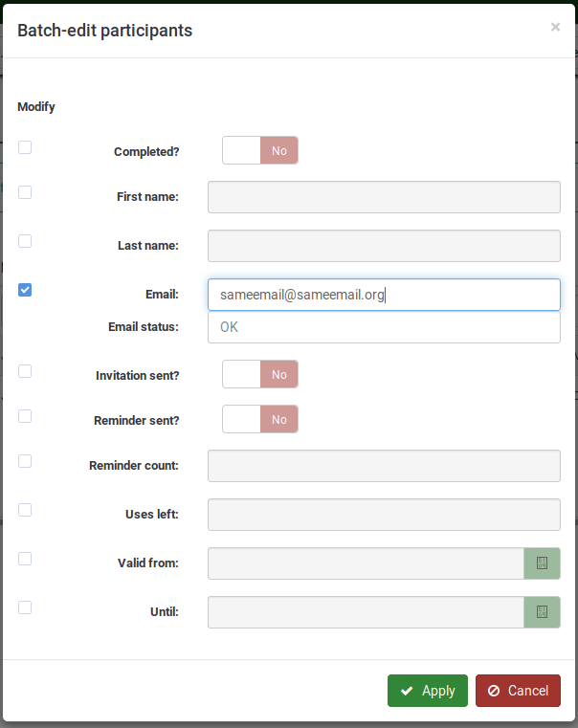Uncheck the Email modify checkbox

[25, 290]
